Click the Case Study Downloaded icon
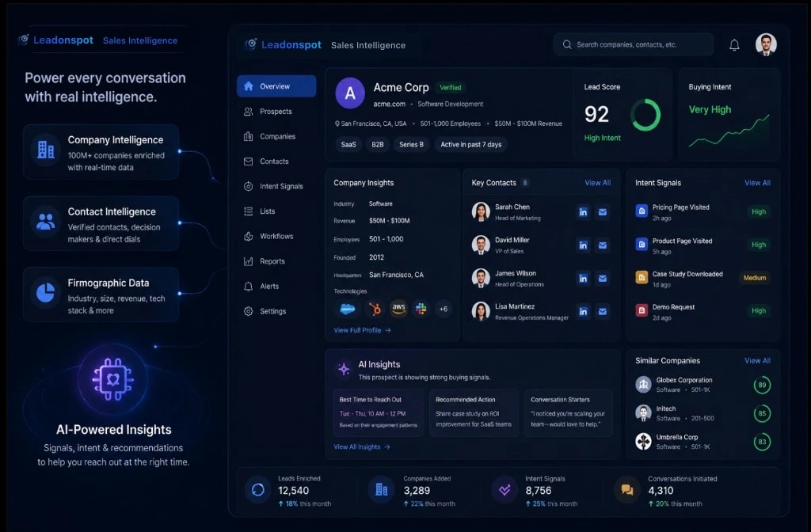Viewport: 811px width, 532px height. 642,278
